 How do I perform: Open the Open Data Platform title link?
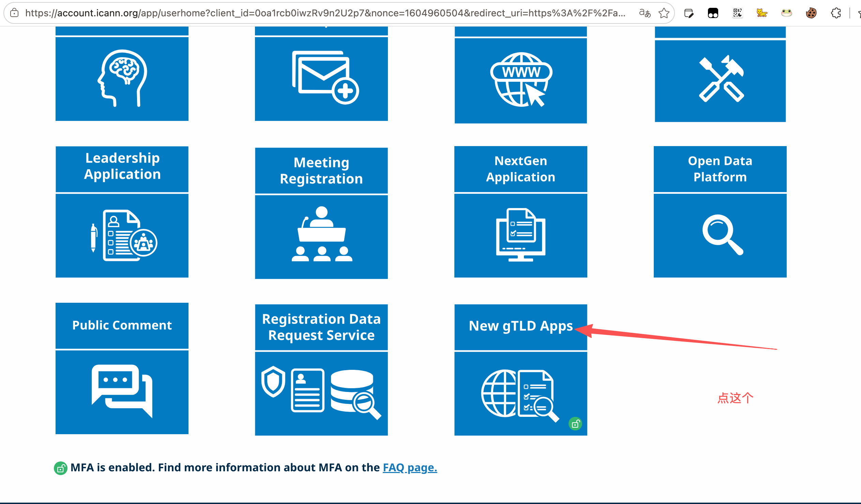(720, 169)
